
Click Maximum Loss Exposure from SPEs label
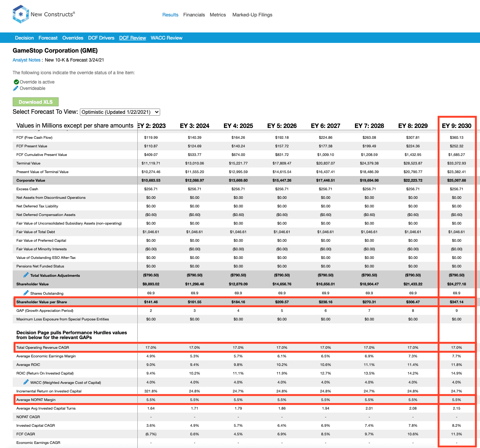click(63, 319)
